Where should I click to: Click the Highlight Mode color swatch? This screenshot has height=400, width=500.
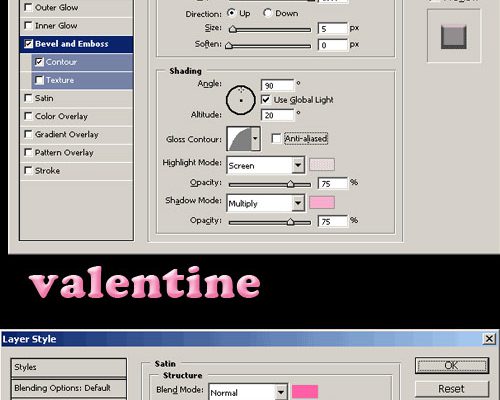tap(322, 165)
